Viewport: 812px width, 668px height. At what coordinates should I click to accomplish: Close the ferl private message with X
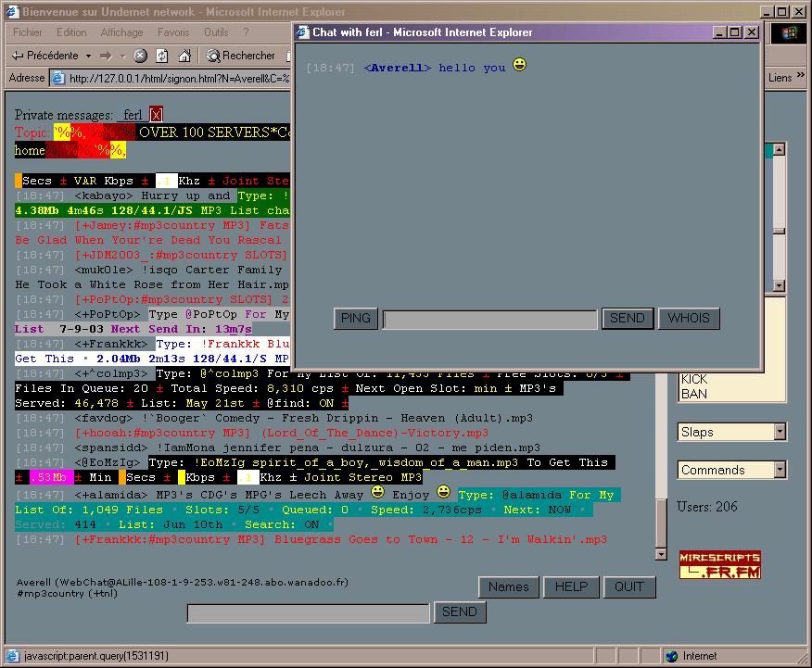point(156,114)
